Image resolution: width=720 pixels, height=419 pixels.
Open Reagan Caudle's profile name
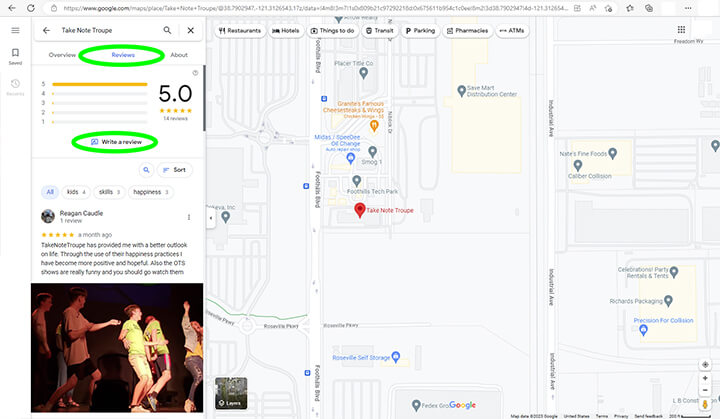point(81,213)
